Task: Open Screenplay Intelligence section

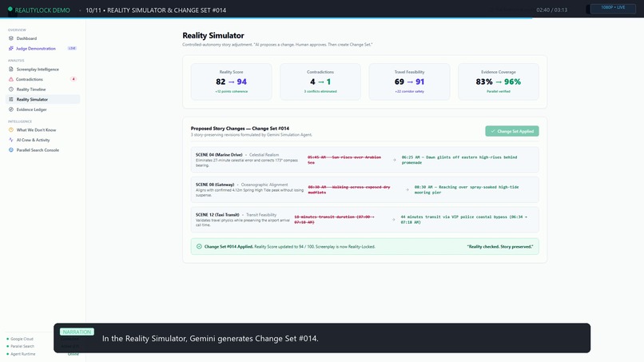Action: tap(42, 69)
